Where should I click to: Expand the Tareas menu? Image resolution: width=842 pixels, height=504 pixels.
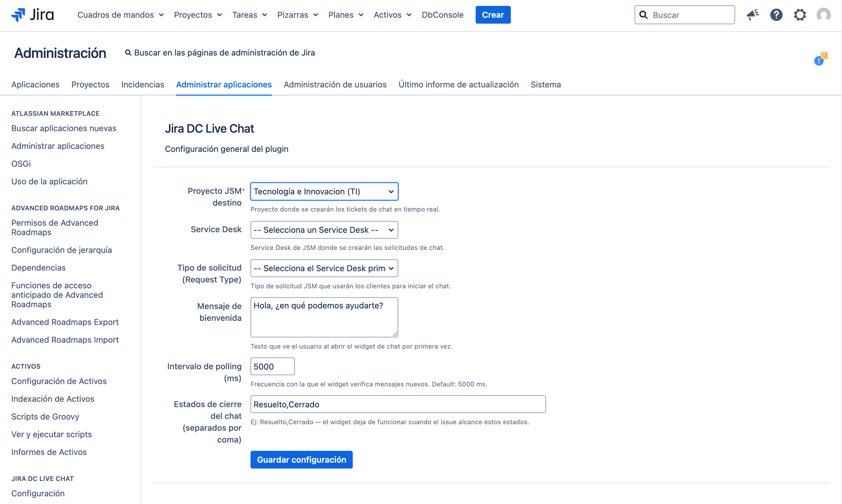pyautogui.click(x=250, y=14)
